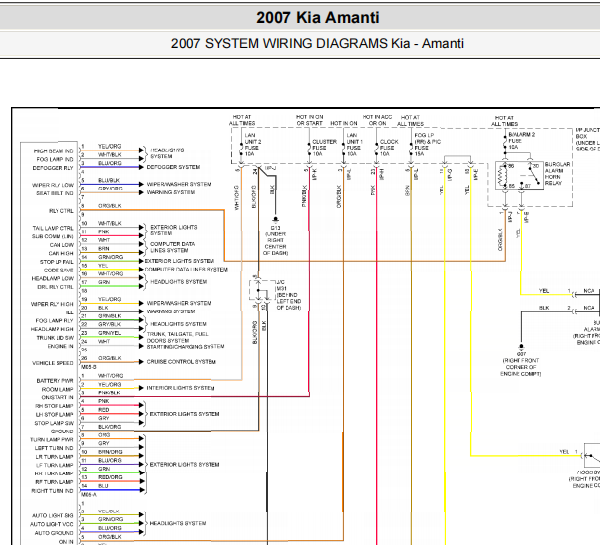The height and width of the screenshot is (545, 600).
Task: Click the ENGINE IN pin label
Action: (x=60, y=346)
